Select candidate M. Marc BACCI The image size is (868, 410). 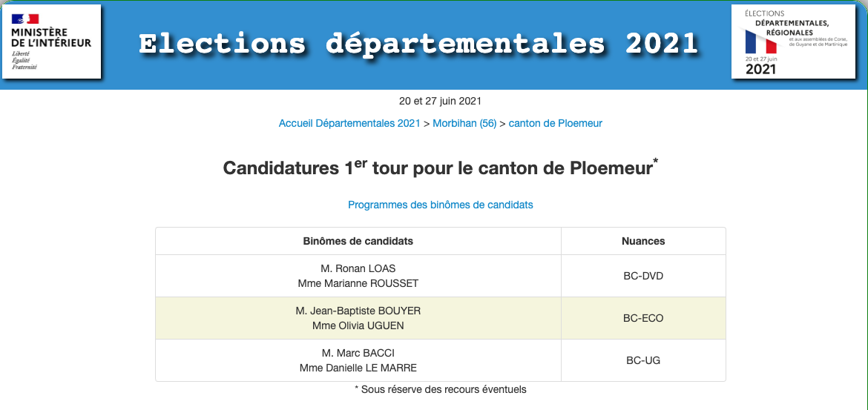358,353
